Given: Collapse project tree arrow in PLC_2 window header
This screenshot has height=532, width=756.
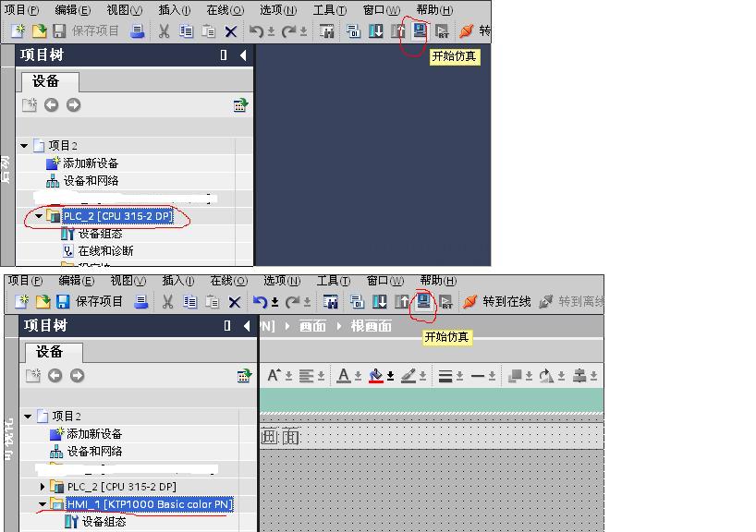Looking at the screenshot, I should coord(243,54).
